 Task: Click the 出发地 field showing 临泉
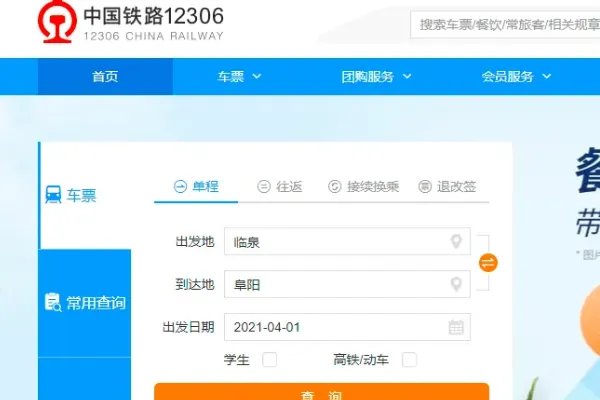coord(347,242)
